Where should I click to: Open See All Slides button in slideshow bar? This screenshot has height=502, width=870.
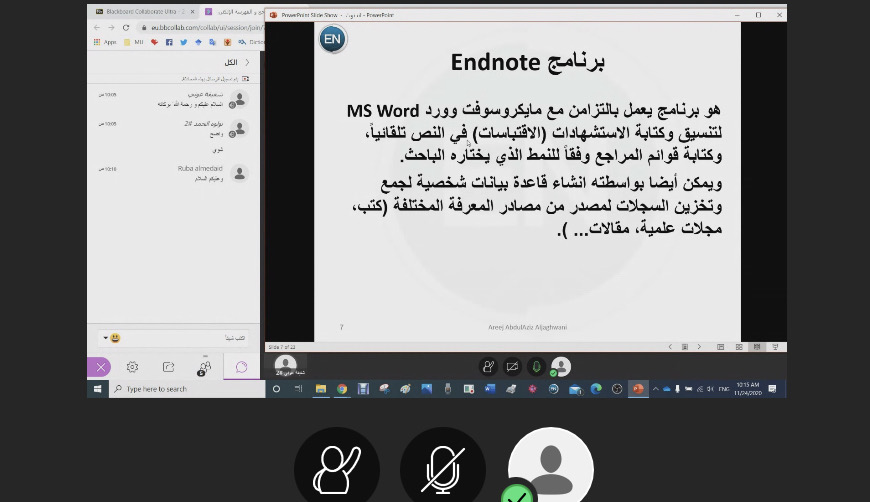pyautogui.click(x=685, y=347)
